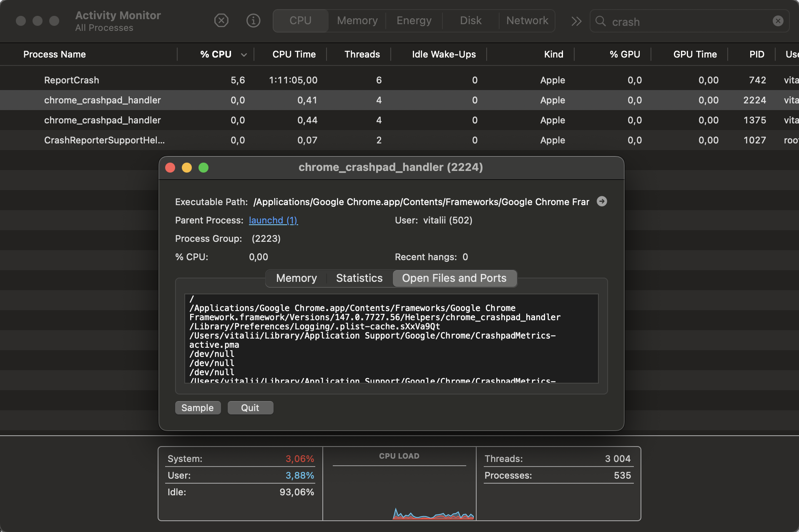Click the Process Group (2223) value
The height and width of the screenshot is (532, 799).
266,238
